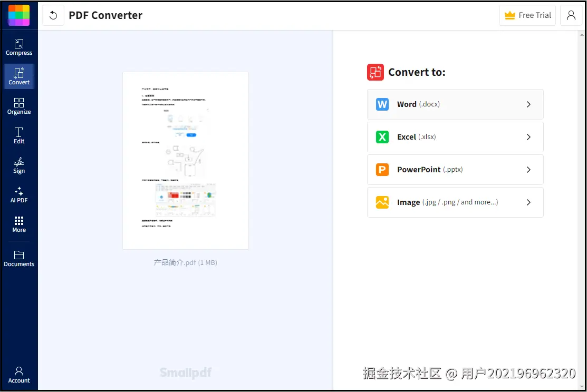Click the green Excel X icon

382,137
